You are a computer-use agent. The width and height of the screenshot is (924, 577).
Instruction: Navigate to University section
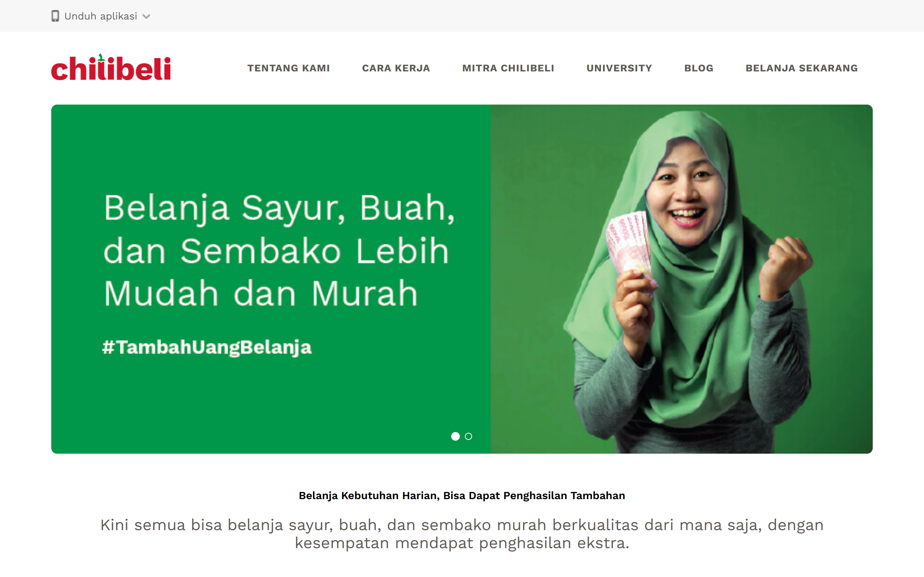[619, 68]
